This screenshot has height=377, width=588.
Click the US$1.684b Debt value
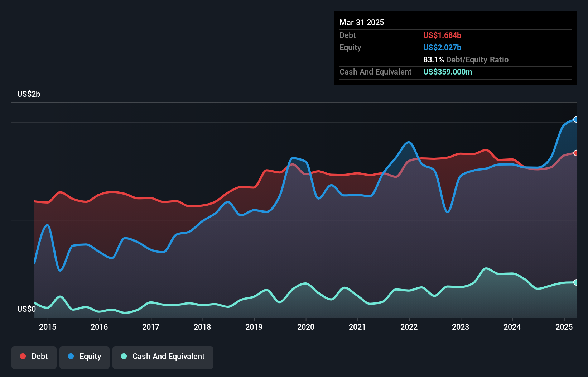442,35
